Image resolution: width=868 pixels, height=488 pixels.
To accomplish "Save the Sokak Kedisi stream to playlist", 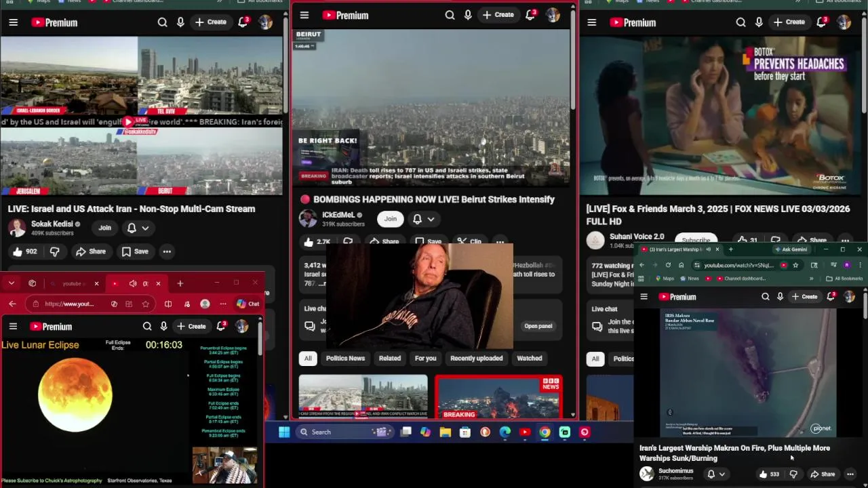I will pyautogui.click(x=135, y=251).
